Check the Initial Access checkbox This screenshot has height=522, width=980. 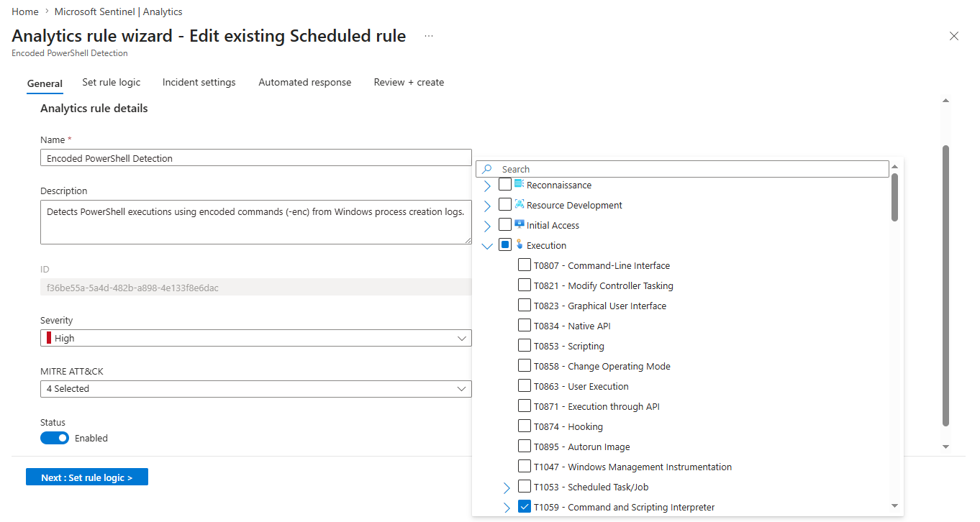click(505, 225)
